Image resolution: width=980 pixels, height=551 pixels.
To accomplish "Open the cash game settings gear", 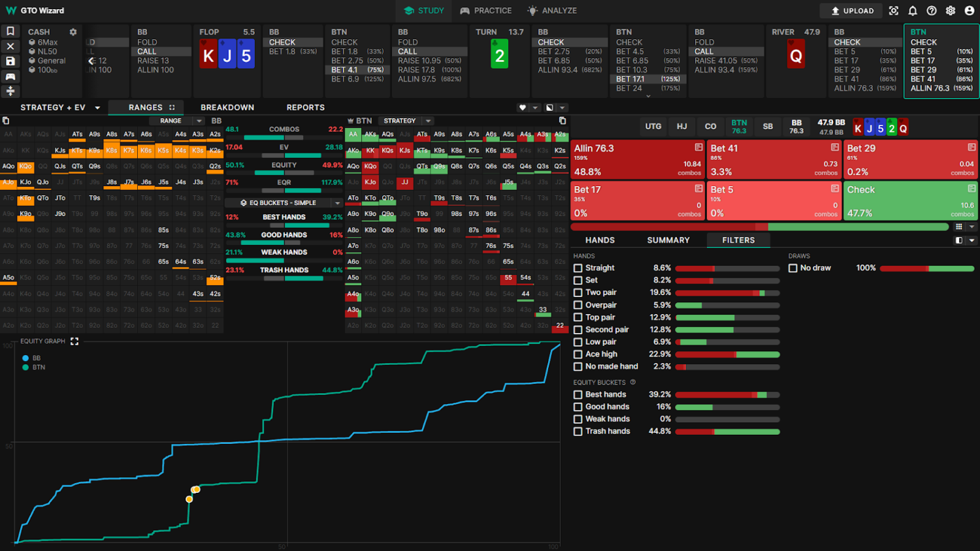I will [73, 32].
